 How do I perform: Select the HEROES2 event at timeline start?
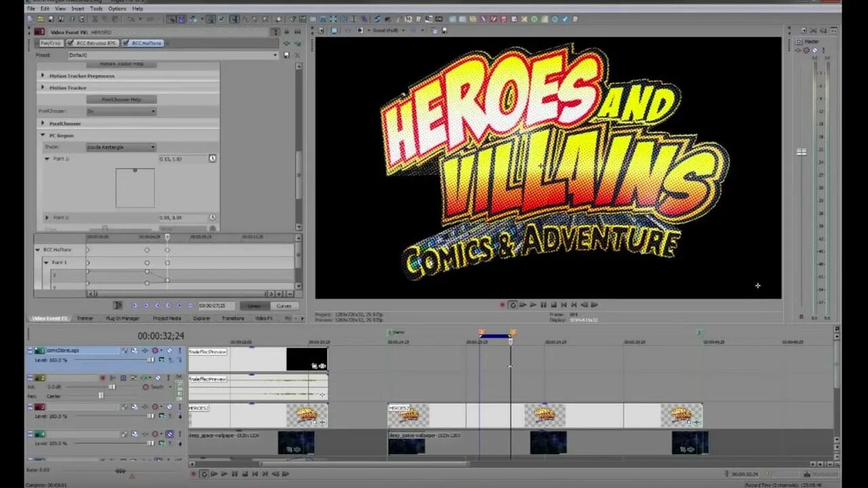coord(258,415)
